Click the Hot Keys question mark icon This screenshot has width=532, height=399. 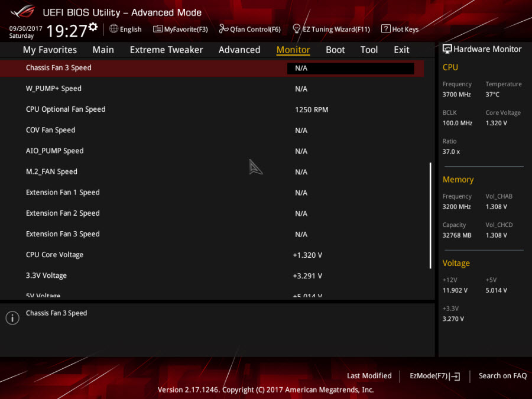pos(385,29)
